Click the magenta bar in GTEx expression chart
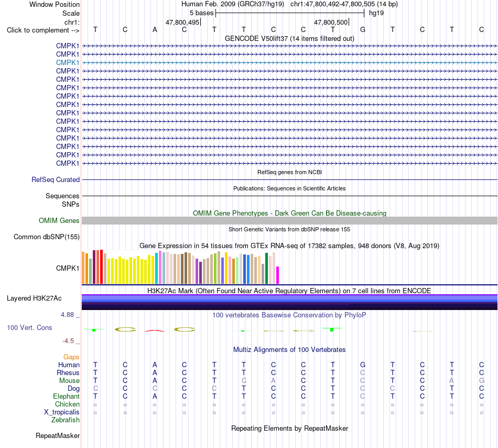 point(278,275)
